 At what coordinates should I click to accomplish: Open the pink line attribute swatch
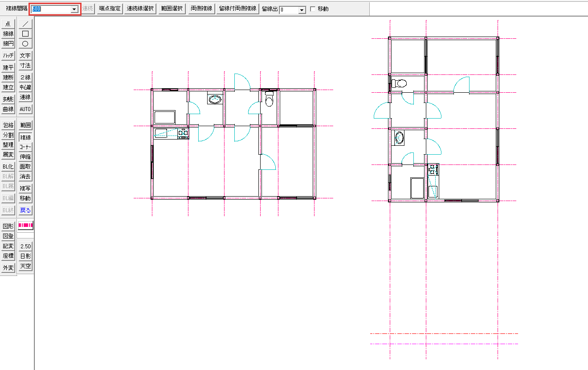(x=25, y=226)
